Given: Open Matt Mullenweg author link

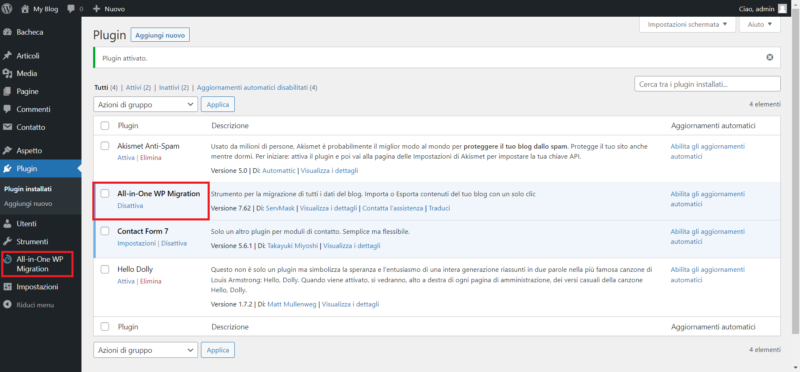Looking at the screenshot, I should [292, 304].
